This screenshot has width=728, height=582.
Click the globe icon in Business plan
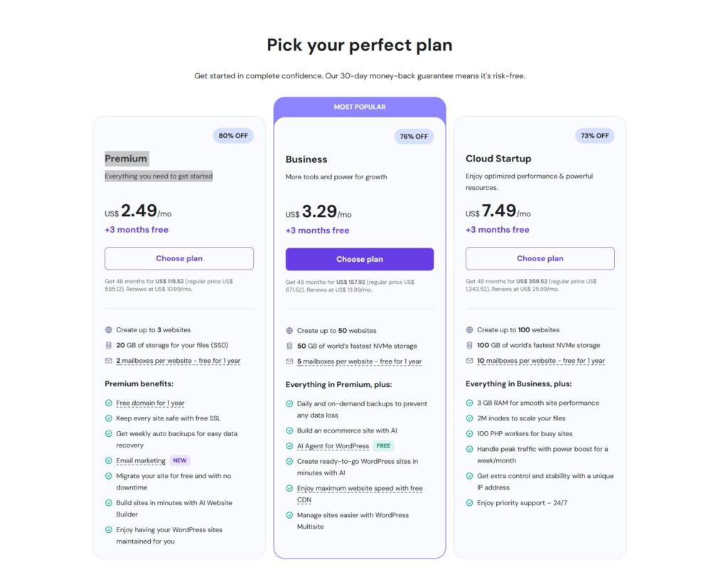coord(289,331)
